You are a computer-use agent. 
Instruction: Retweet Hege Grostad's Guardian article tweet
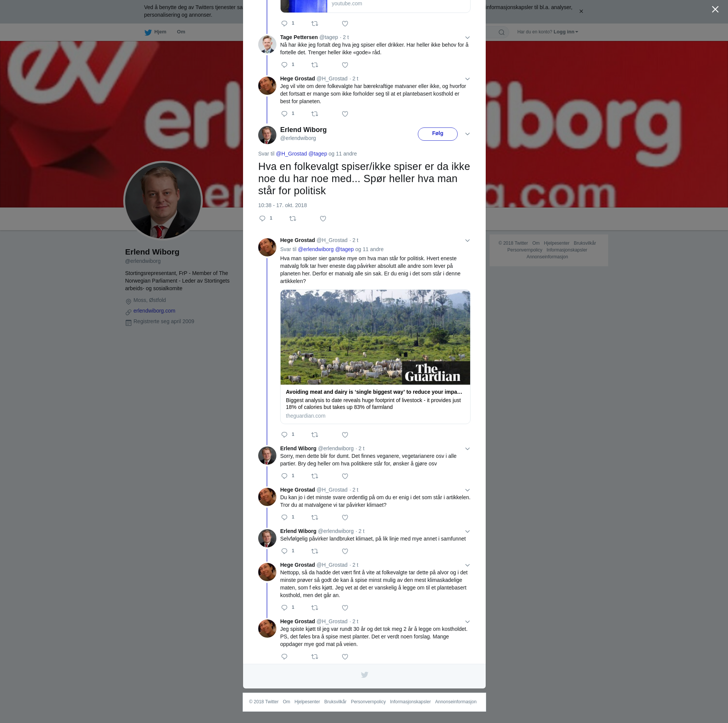click(315, 435)
